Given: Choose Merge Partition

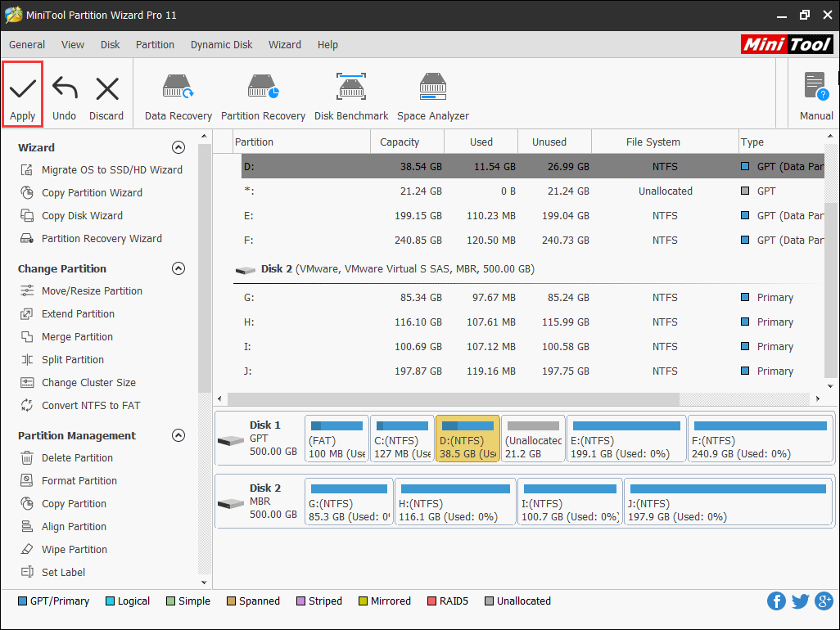Looking at the screenshot, I should point(66,337).
